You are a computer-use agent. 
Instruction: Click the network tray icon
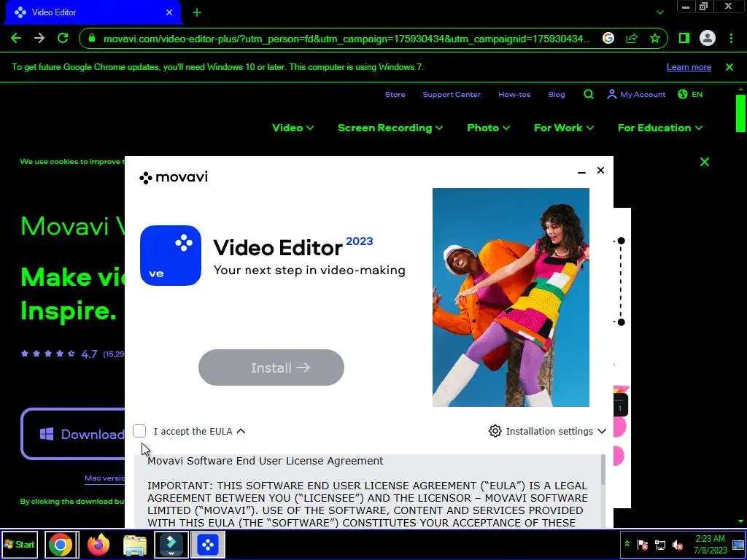659,544
